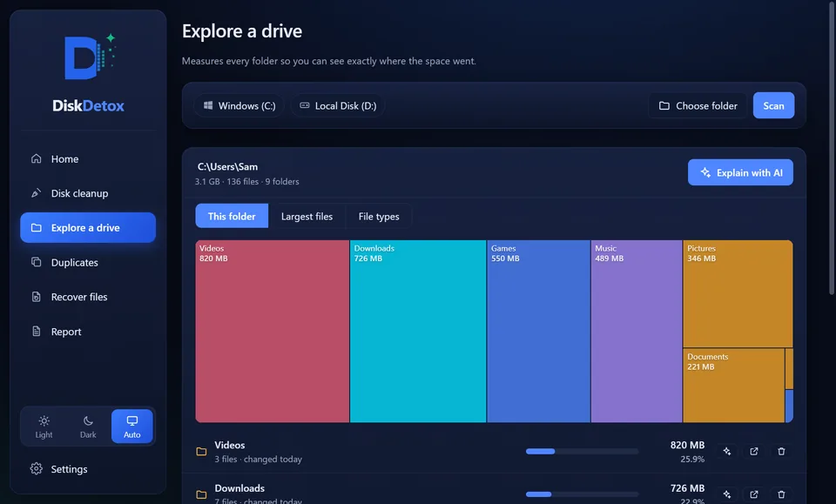Switch to Light theme
Image resolution: width=836 pixels, height=504 pixels.
[x=44, y=427]
